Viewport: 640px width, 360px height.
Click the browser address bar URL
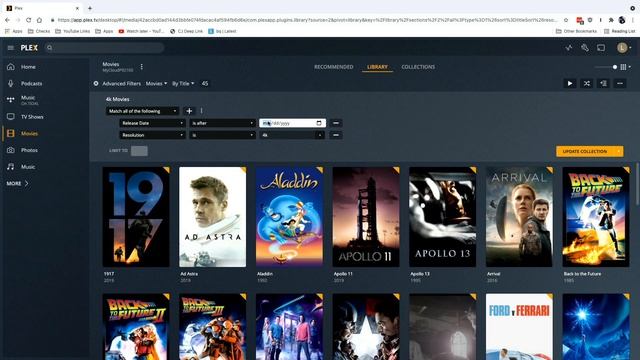pos(307,20)
